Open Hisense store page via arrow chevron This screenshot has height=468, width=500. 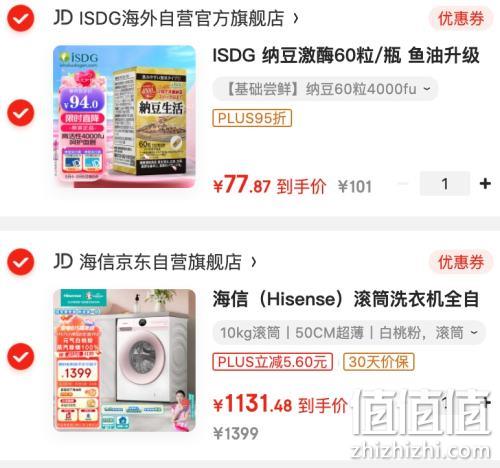coord(254,262)
